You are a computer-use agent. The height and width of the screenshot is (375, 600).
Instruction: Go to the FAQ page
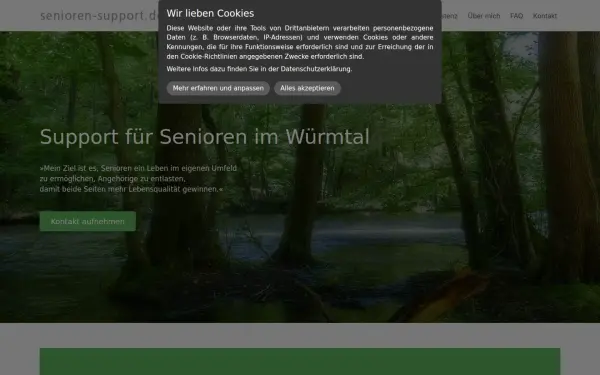(516, 16)
